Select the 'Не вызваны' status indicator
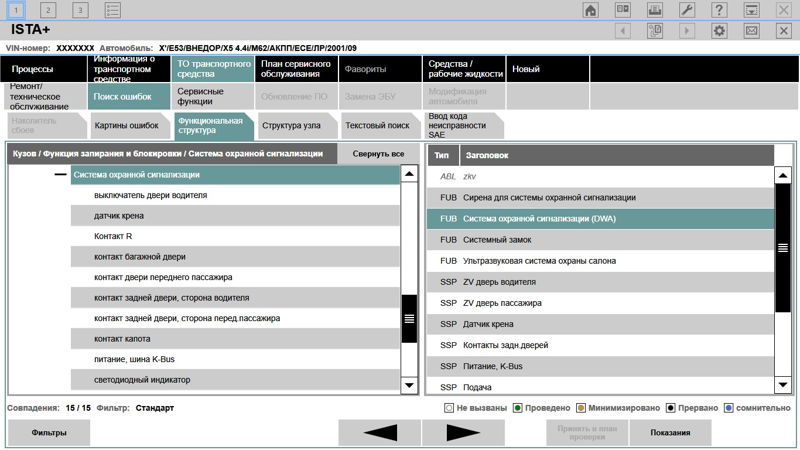The width and height of the screenshot is (800, 450). [x=449, y=408]
